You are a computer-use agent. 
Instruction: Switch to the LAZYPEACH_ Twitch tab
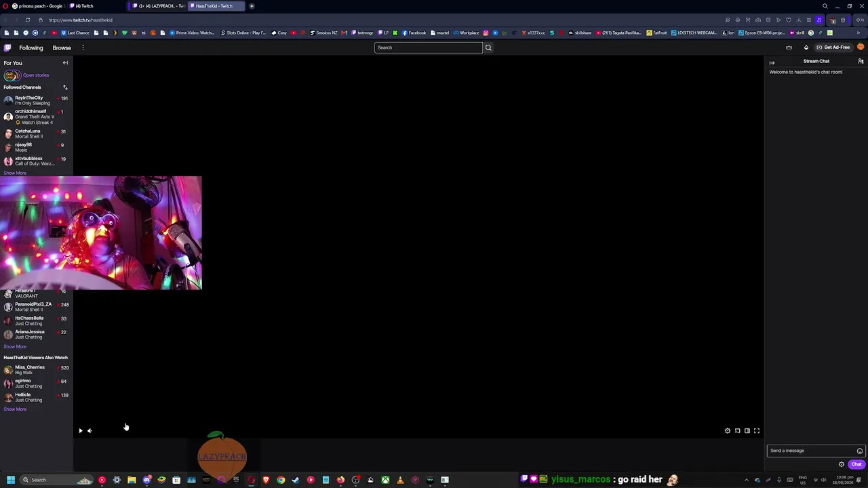click(x=158, y=6)
